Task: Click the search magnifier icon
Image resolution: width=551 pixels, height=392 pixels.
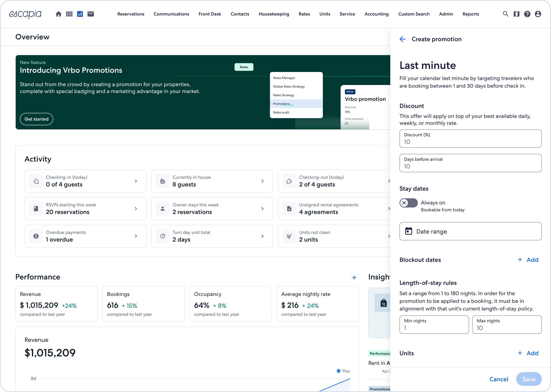Action: (505, 14)
